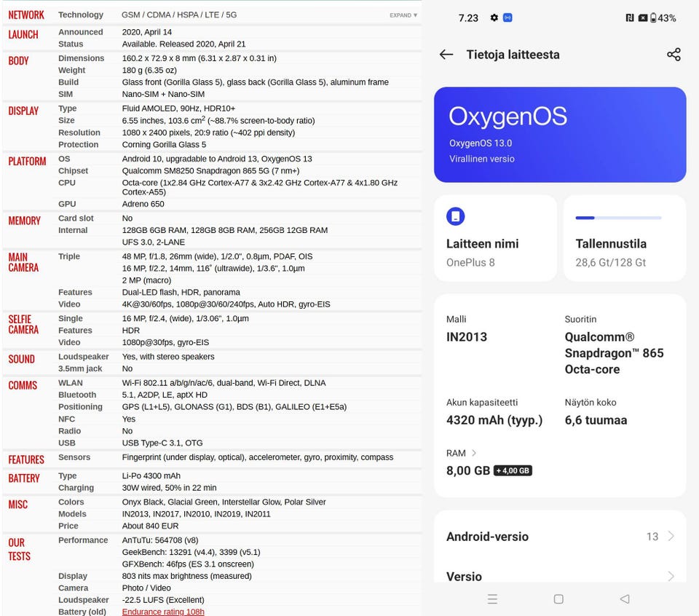
Task: Expand the Network section
Action: click(403, 15)
